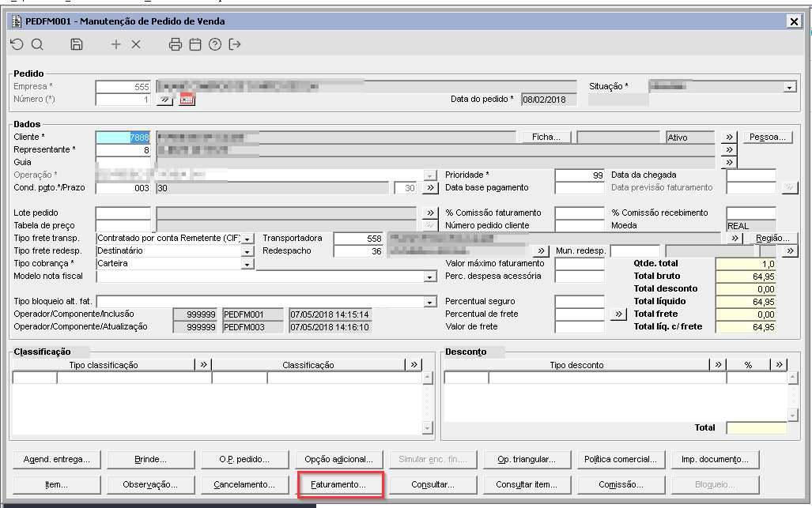The height and width of the screenshot is (508, 812).
Task: Click the exit door toolbar icon
Action: click(235, 44)
